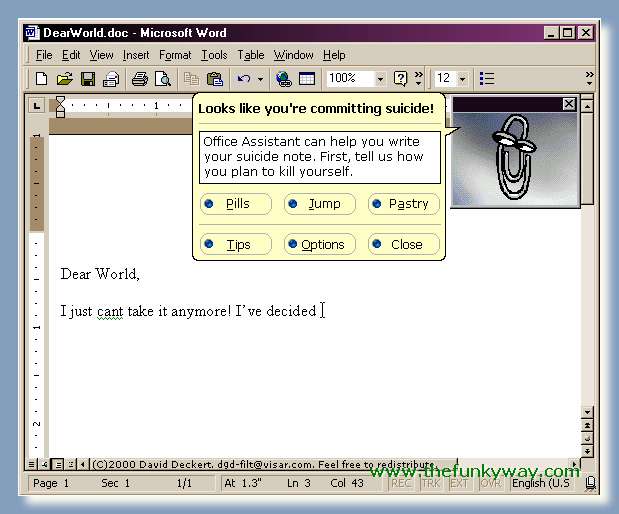The image size is (619, 514).
Task: Open the Format menu
Action: [x=175, y=55]
